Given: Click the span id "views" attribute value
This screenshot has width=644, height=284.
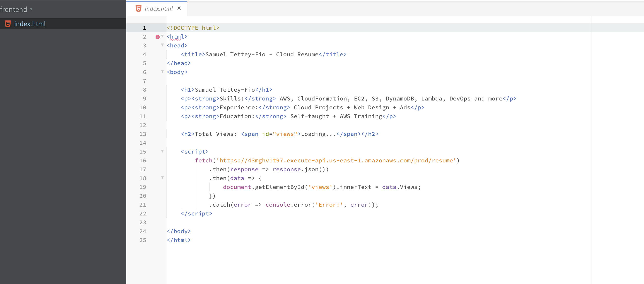Looking at the screenshot, I should (284, 134).
